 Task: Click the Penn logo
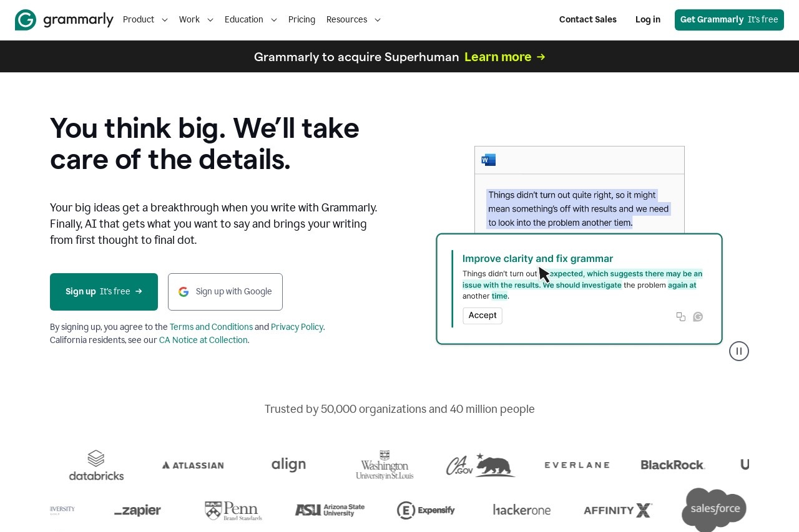tap(233, 511)
